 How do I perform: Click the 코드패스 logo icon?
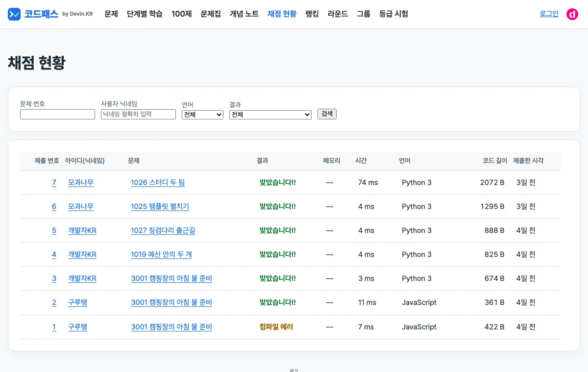[x=14, y=14]
